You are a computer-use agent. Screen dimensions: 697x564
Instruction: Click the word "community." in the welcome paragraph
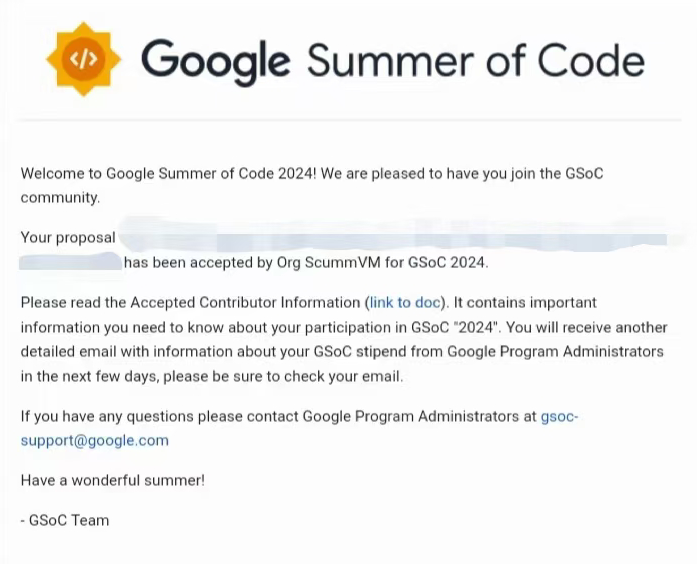[x=60, y=198]
